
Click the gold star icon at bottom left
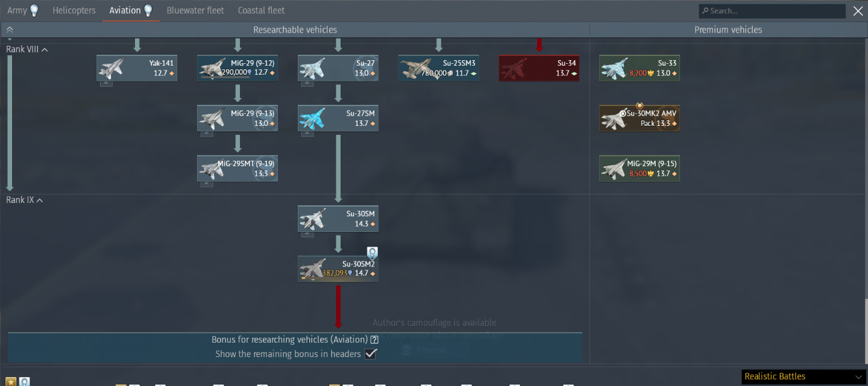pyautogui.click(x=11, y=382)
